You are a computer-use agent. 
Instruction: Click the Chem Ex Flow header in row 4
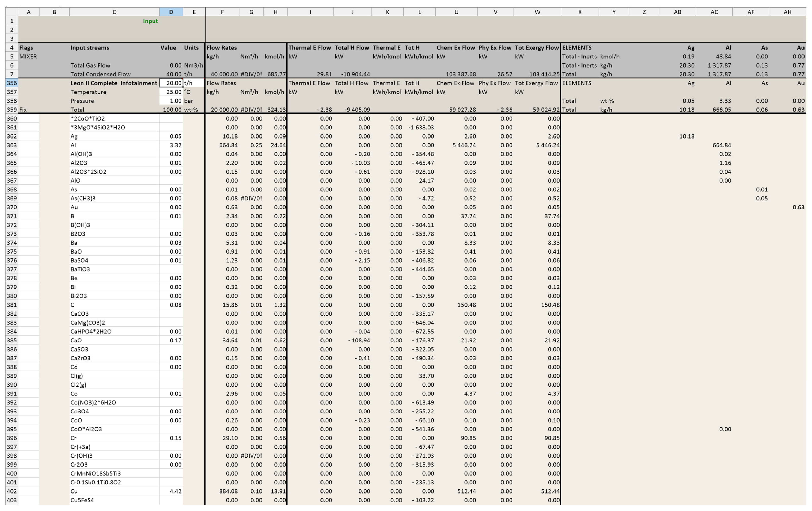click(x=456, y=47)
